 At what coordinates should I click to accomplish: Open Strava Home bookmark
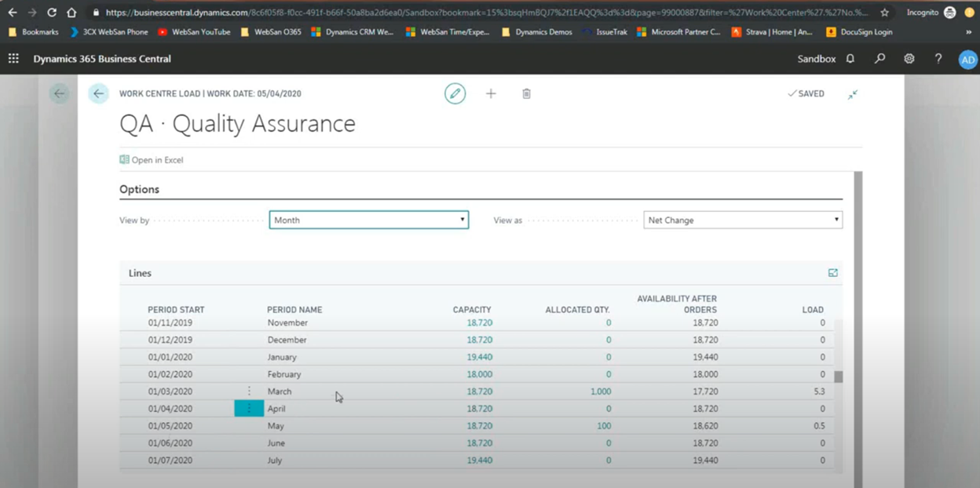pyautogui.click(x=772, y=32)
